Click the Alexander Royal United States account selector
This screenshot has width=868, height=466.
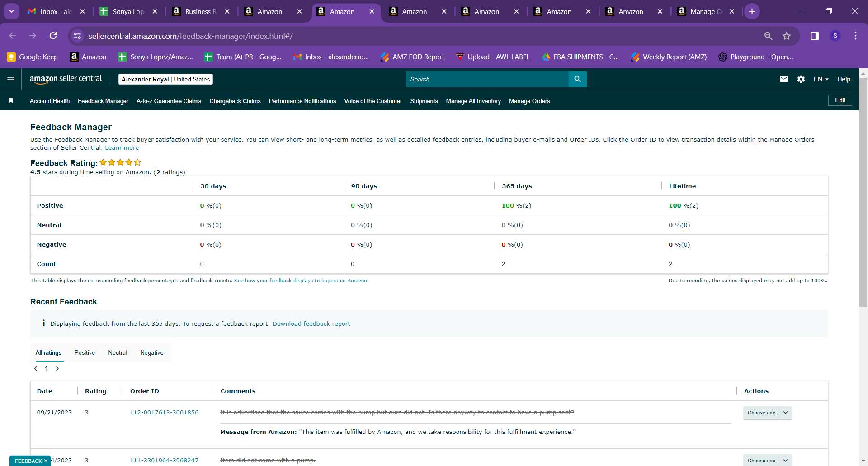pyautogui.click(x=165, y=79)
